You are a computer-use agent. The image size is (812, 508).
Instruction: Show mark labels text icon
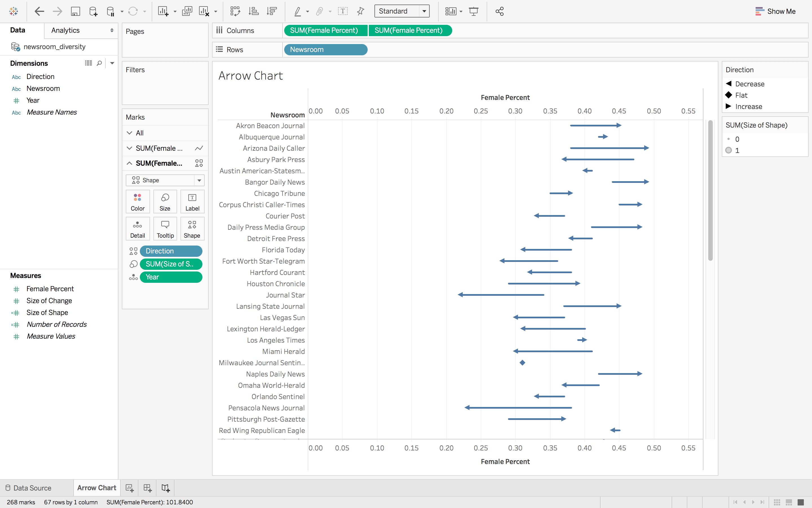click(x=343, y=11)
